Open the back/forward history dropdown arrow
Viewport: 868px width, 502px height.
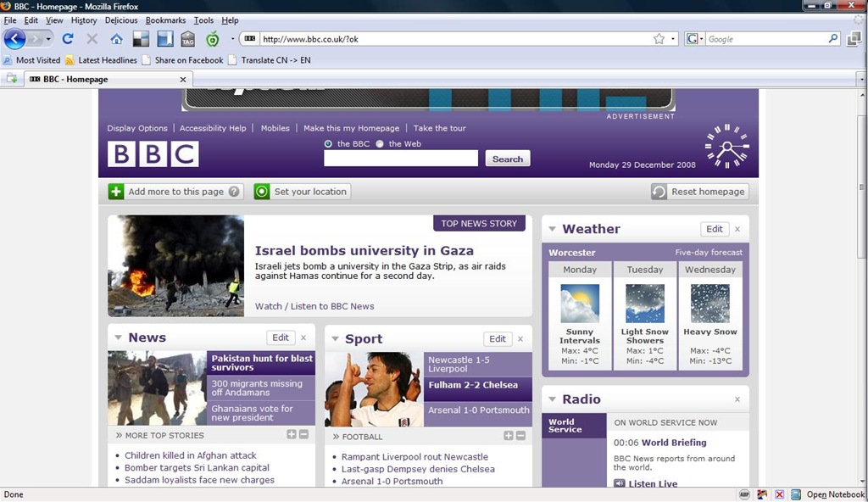pyautogui.click(x=48, y=39)
